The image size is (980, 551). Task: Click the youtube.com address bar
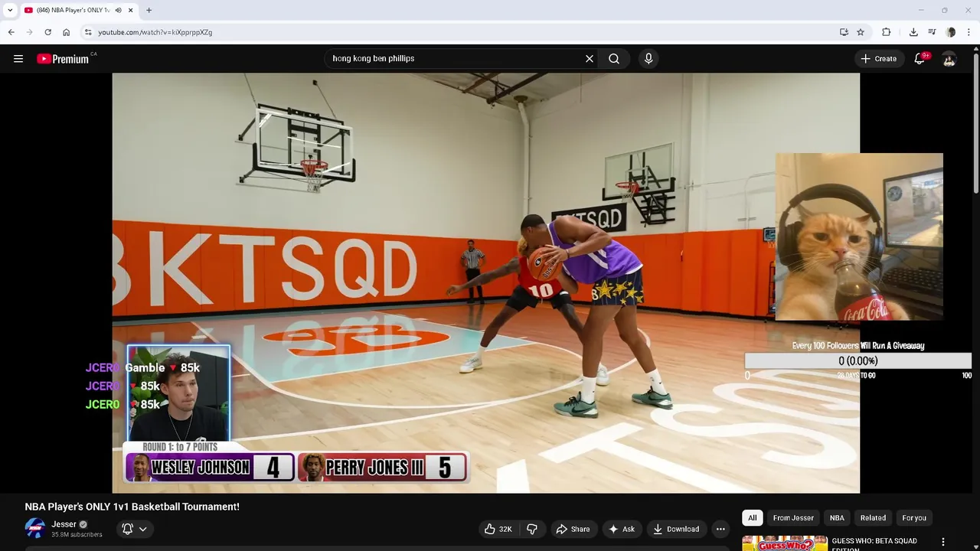459,32
